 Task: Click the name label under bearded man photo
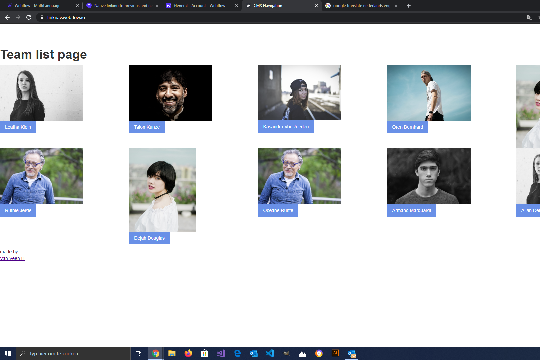click(x=147, y=127)
